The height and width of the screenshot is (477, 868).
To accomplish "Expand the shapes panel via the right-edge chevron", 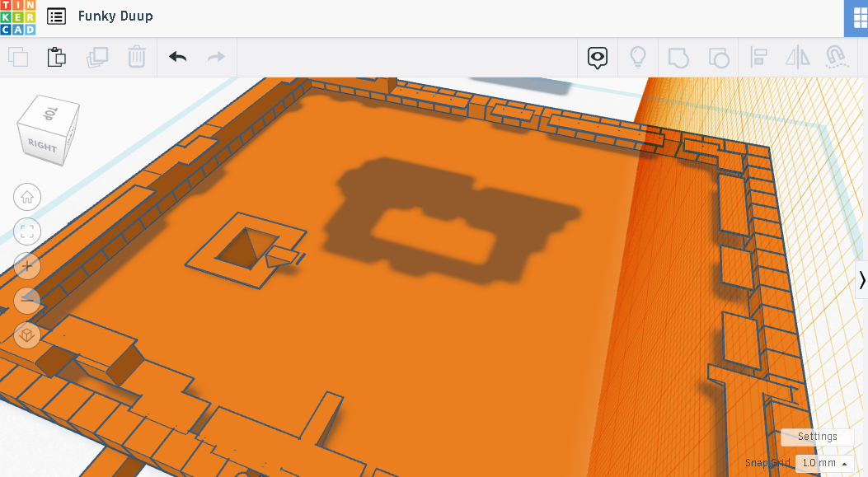I will pyautogui.click(x=861, y=279).
